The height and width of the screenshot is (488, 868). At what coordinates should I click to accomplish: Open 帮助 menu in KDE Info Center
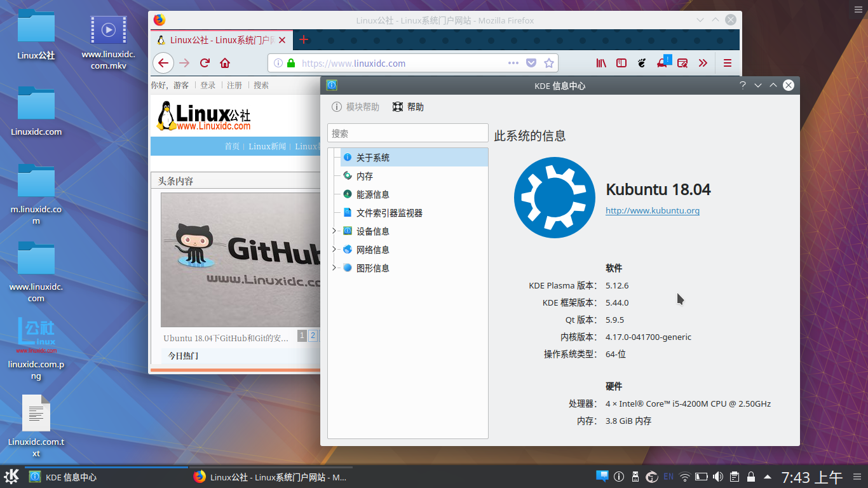click(x=408, y=107)
